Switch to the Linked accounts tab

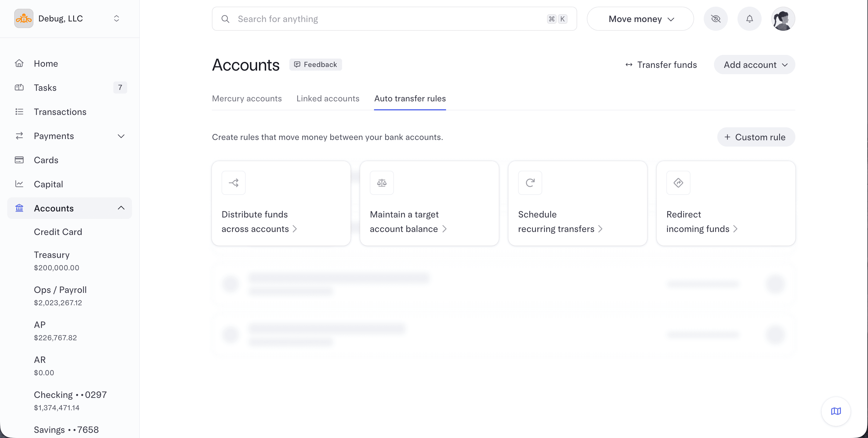tap(328, 98)
